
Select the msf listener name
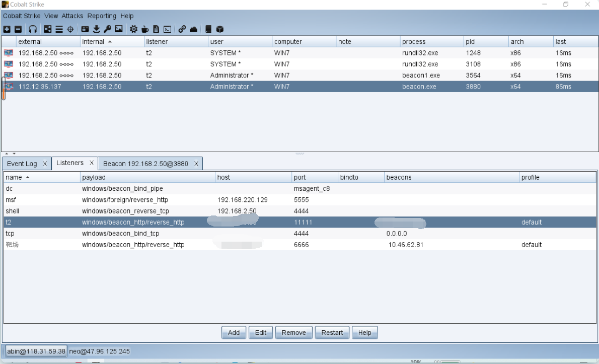pos(11,200)
